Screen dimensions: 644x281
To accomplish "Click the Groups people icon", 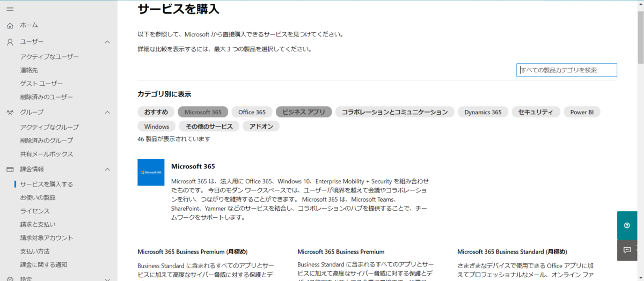I will click(10, 112).
